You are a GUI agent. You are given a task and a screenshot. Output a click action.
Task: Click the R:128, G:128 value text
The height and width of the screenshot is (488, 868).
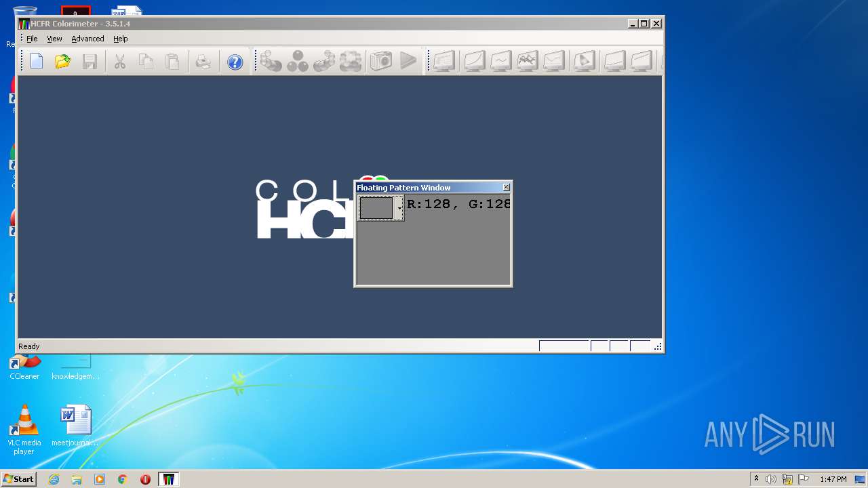click(x=458, y=204)
